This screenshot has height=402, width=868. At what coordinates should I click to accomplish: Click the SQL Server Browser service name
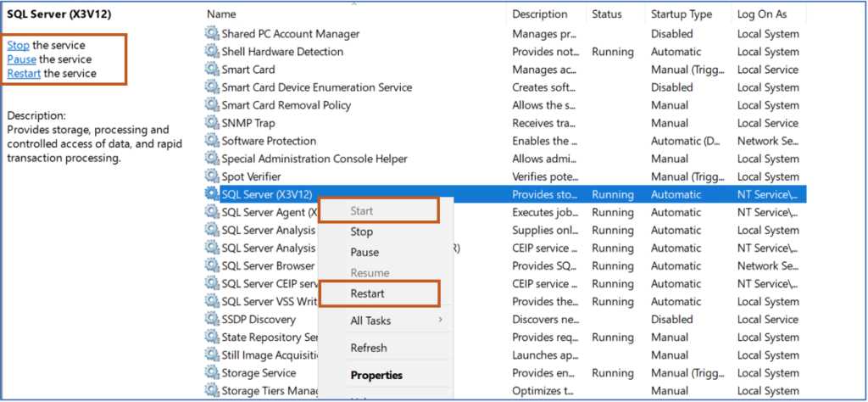pos(269,265)
